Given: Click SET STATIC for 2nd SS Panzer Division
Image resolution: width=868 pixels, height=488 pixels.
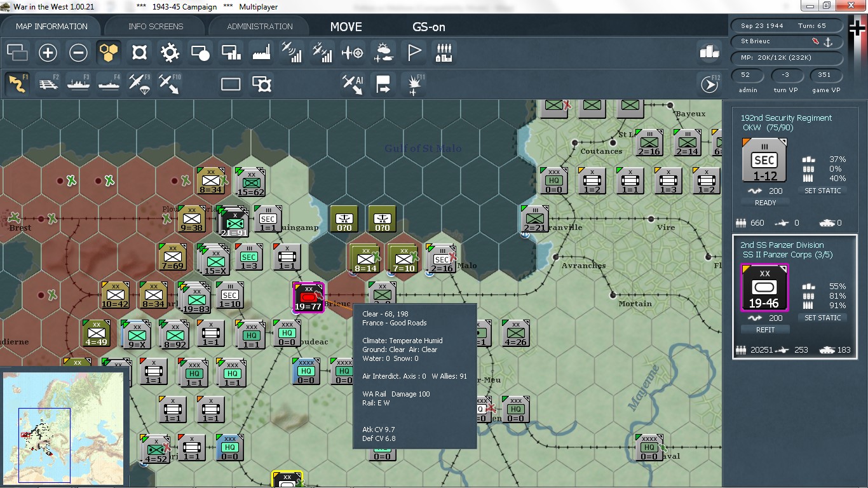Looking at the screenshot, I should 823,318.
